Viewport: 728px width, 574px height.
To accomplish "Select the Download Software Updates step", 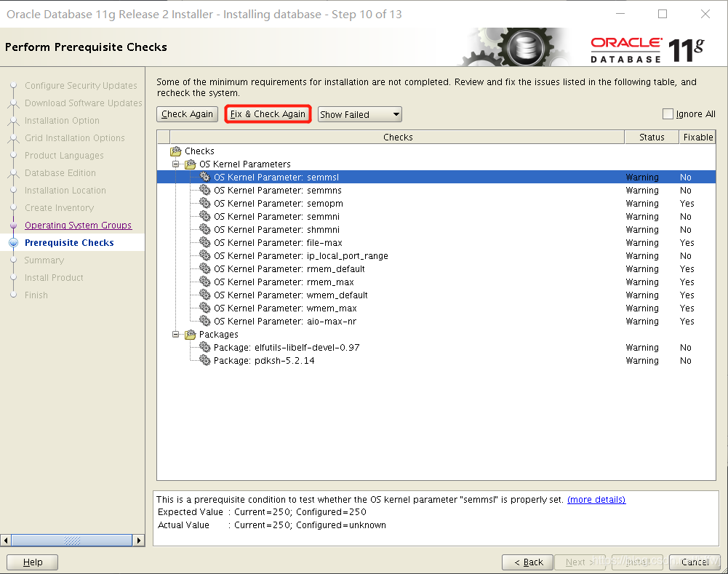I will (x=84, y=103).
